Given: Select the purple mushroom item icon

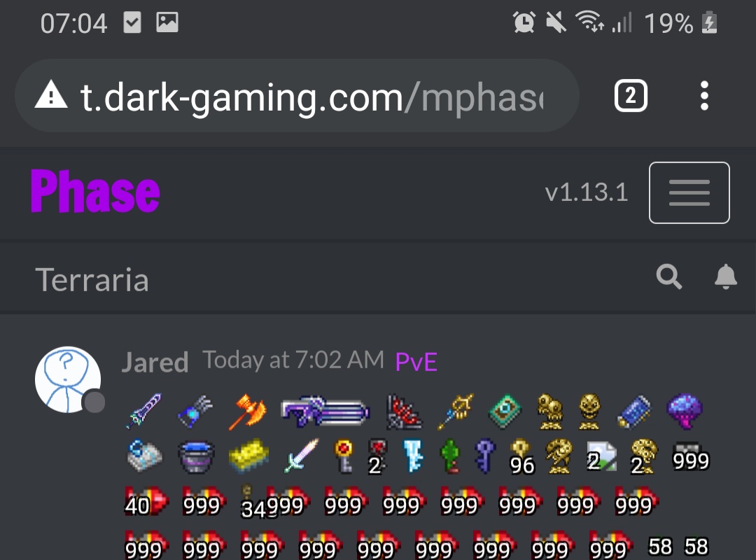Looking at the screenshot, I should (685, 412).
